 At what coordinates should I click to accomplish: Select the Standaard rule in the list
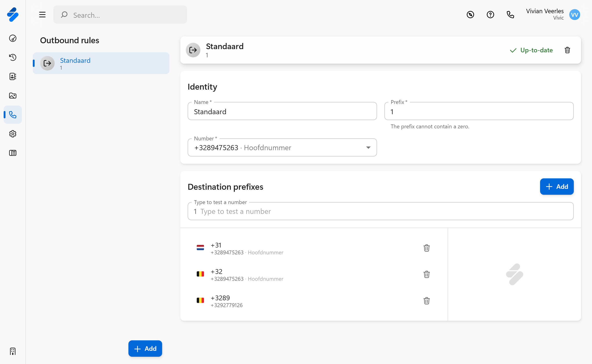coord(101,63)
